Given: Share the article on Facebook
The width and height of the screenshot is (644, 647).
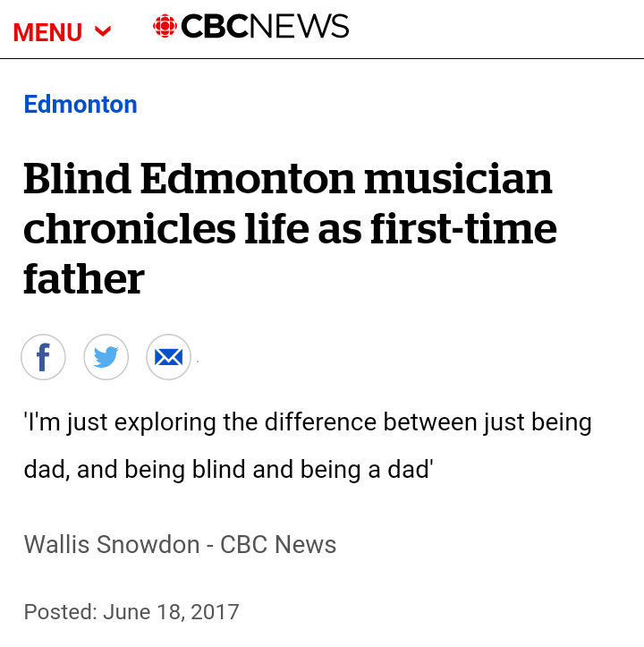Looking at the screenshot, I should (x=43, y=357).
